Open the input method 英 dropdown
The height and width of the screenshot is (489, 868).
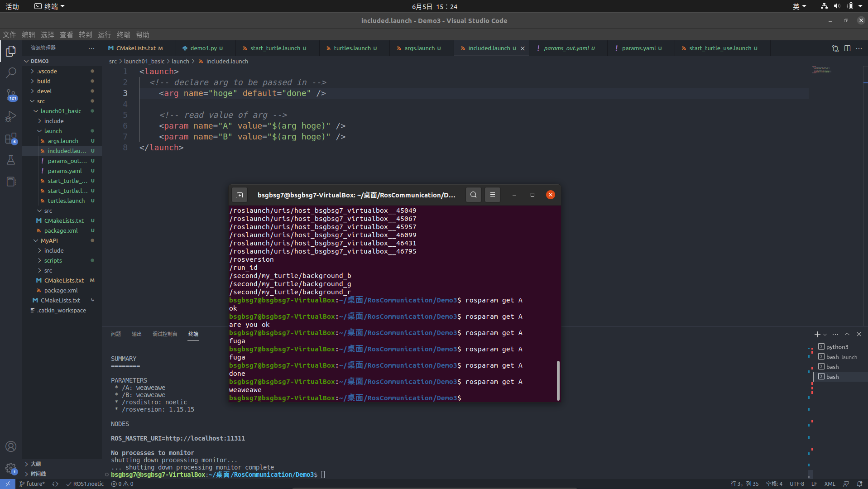(800, 6)
